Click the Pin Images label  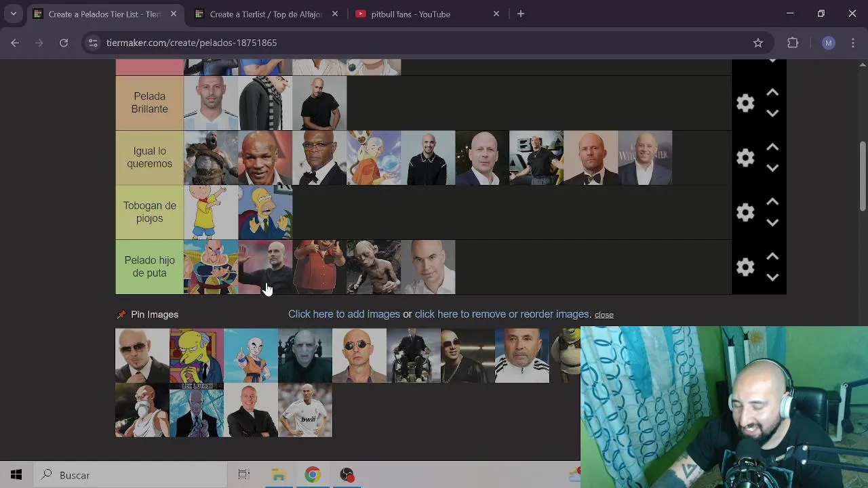[155, 314]
